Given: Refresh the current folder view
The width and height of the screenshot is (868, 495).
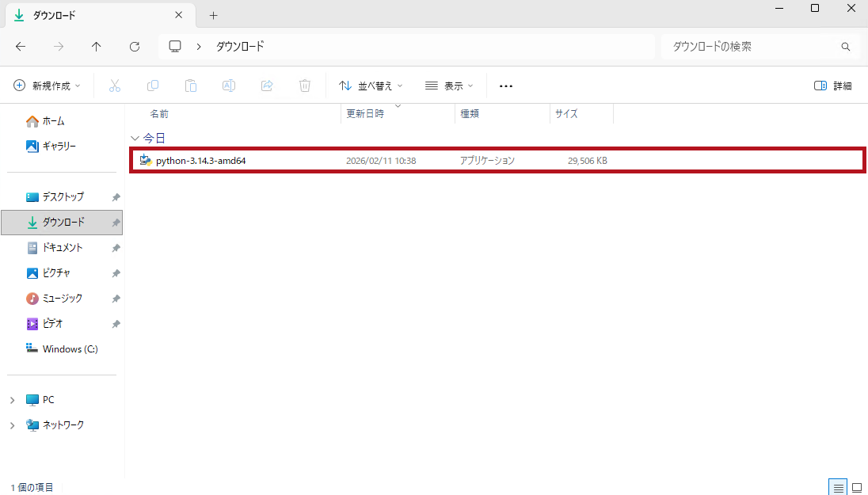Looking at the screenshot, I should [x=135, y=47].
